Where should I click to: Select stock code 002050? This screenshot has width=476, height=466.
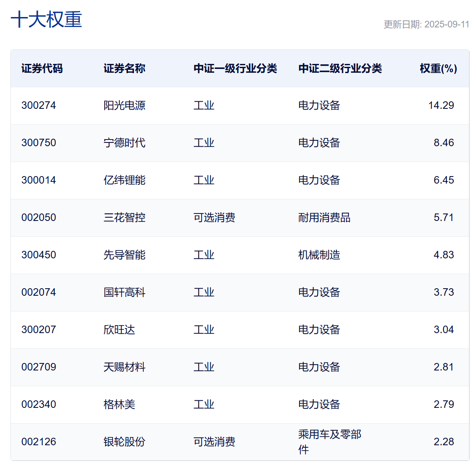pyautogui.click(x=39, y=217)
